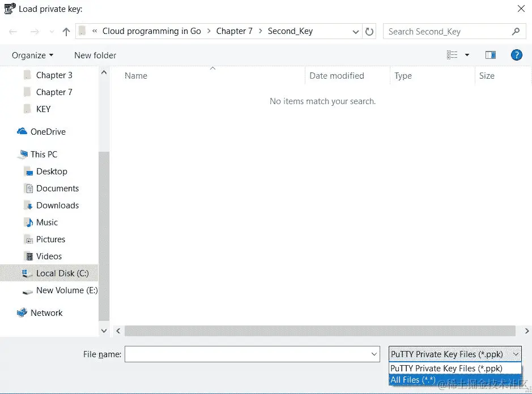Sort by the Name column header

click(x=136, y=76)
